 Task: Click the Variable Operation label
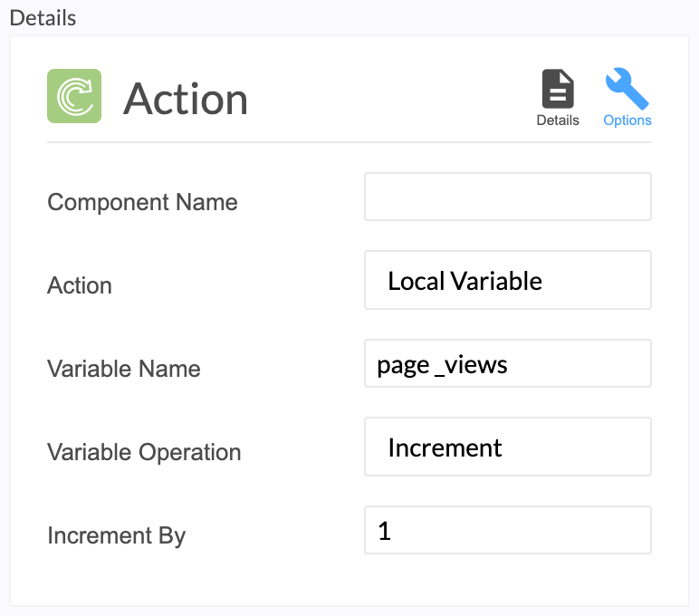pyautogui.click(x=145, y=452)
